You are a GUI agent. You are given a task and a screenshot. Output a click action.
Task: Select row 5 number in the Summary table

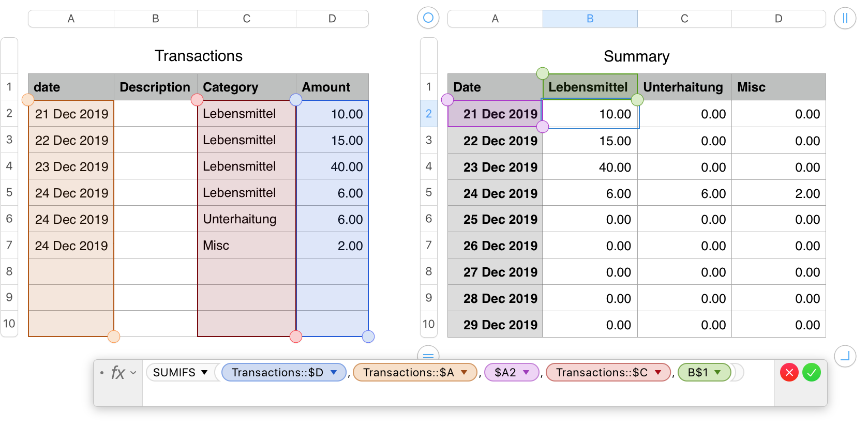click(429, 193)
